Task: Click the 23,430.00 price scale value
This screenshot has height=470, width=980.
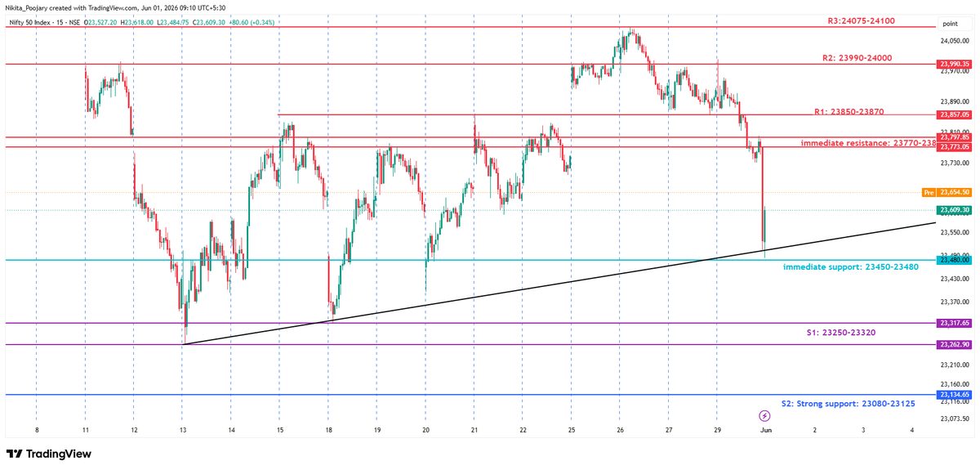Action: point(955,280)
